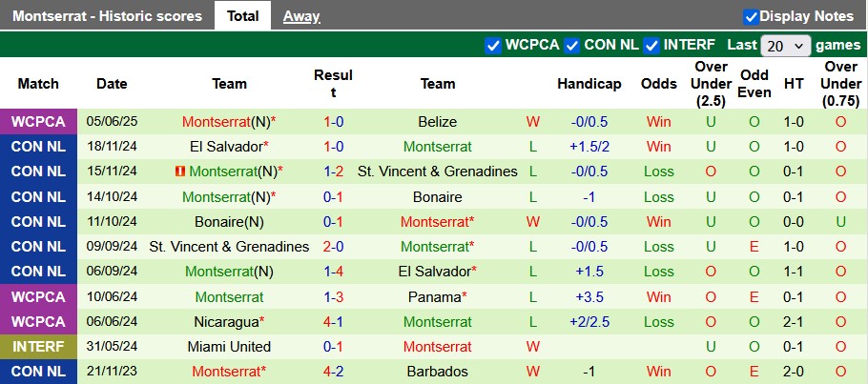This screenshot has height=384, width=868.
Task: Open the 4-2 score against Barbados
Action: click(x=334, y=372)
